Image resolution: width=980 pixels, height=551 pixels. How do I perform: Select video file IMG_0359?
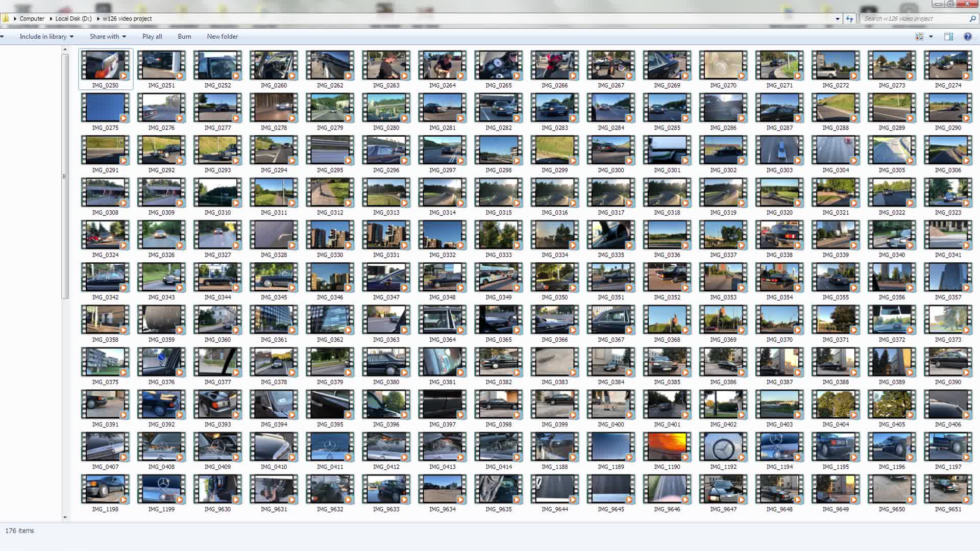click(x=162, y=323)
